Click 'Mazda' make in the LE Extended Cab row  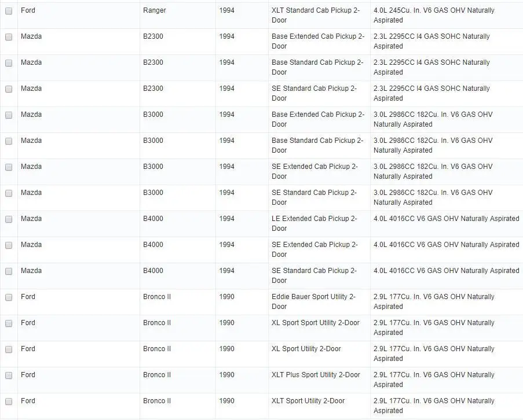tap(31, 219)
